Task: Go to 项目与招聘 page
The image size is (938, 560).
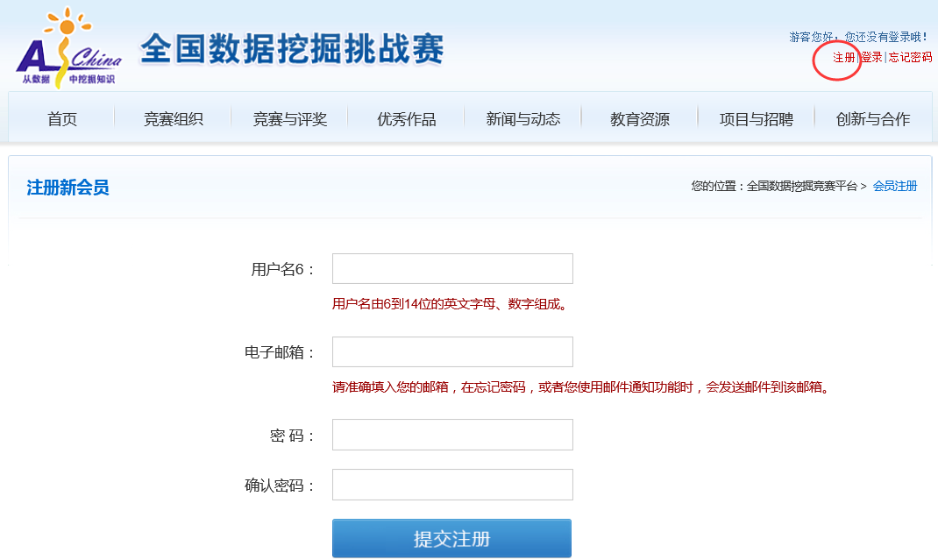Action: (757, 119)
